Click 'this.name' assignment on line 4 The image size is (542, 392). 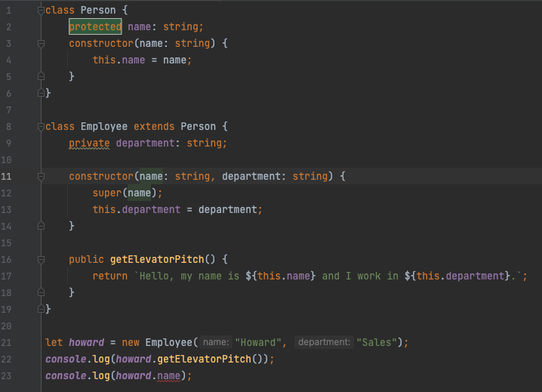(x=119, y=60)
